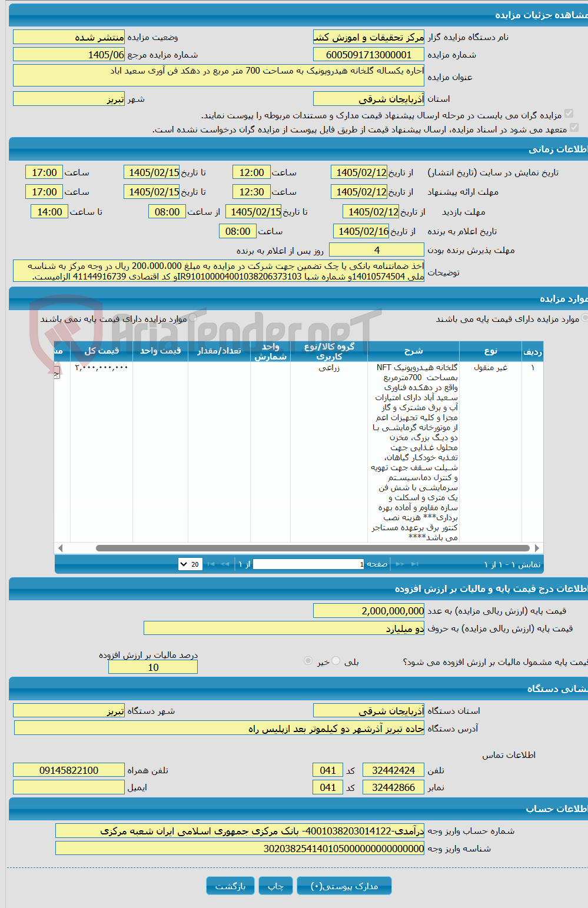Click the table horizontal scrollbar thumb
Viewport: 588px width, 908px height.
pyautogui.click(x=313, y=548)
